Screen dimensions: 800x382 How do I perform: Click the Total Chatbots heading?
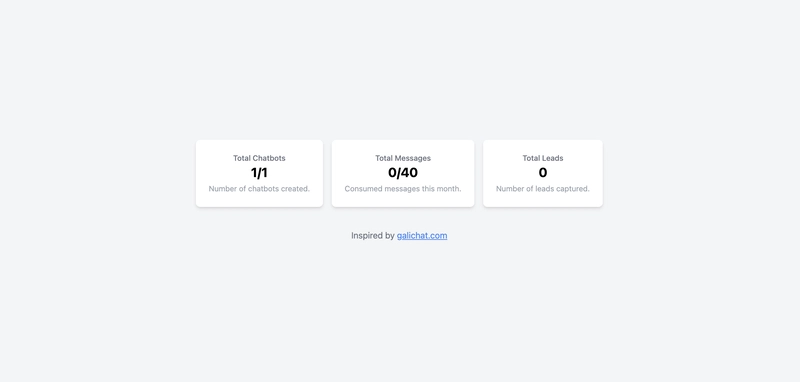(259, 158)
